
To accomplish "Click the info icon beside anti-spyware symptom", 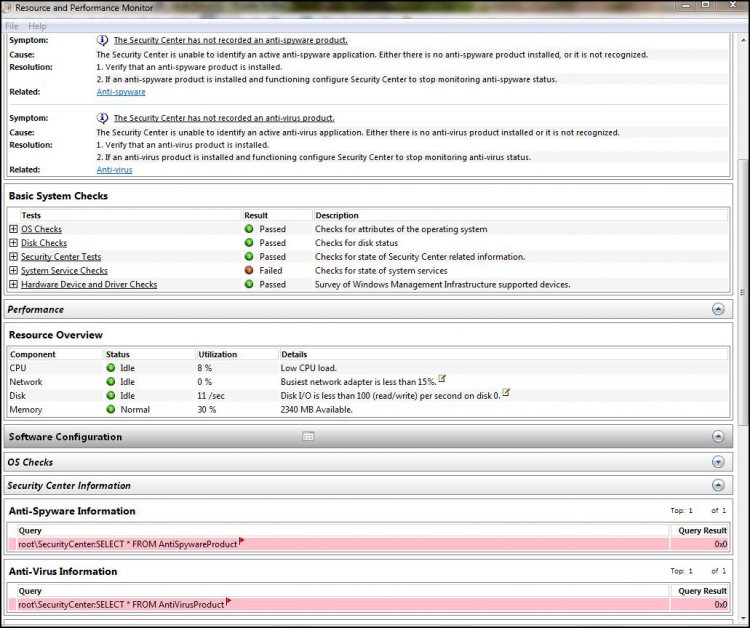I will (x=102, y=40).
